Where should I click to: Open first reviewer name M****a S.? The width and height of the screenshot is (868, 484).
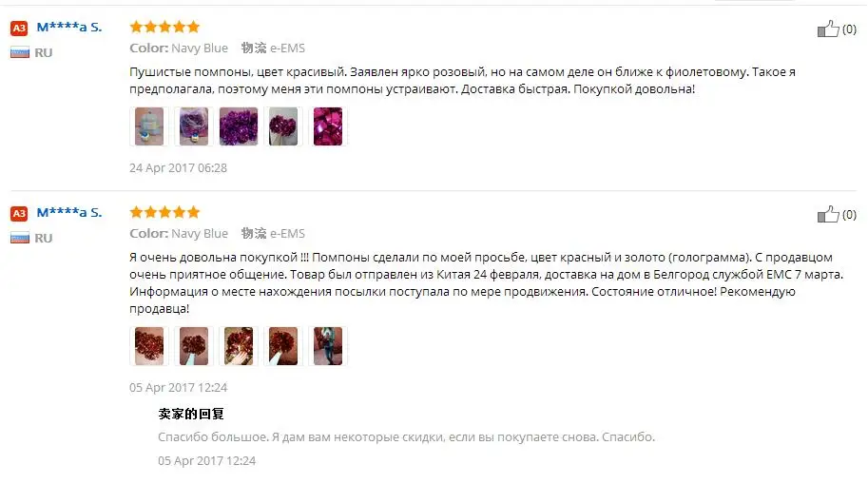pyautogui.click(x=69, y=28)
